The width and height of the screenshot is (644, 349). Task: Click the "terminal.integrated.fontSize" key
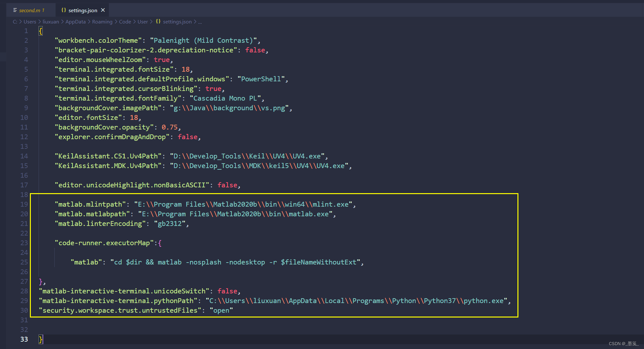point(114,69)
